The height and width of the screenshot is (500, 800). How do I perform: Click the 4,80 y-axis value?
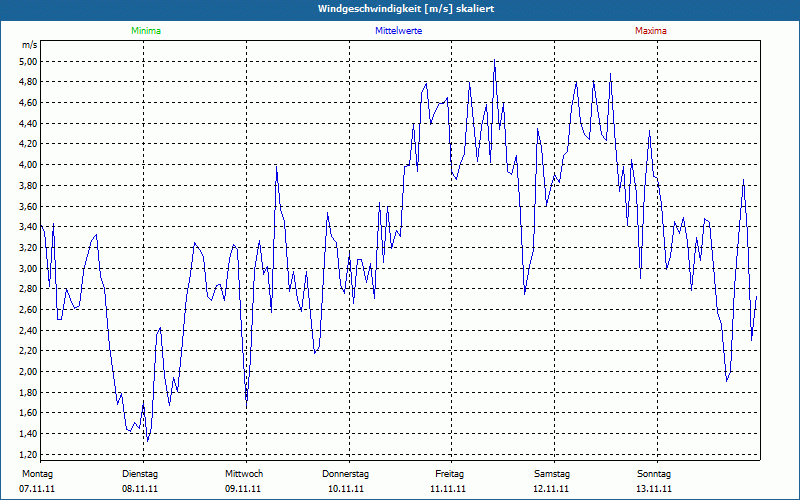point(30,82)
